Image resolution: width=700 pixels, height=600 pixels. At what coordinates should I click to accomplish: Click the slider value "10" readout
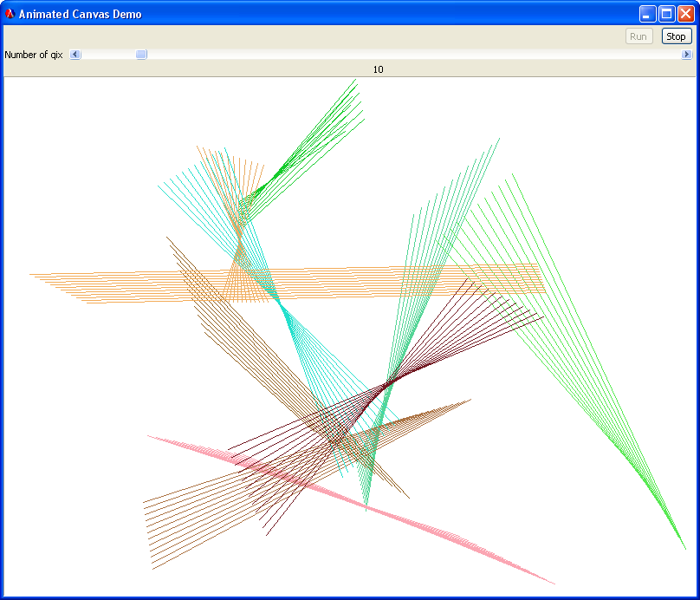pyautogui.click(x=378, y=69)
